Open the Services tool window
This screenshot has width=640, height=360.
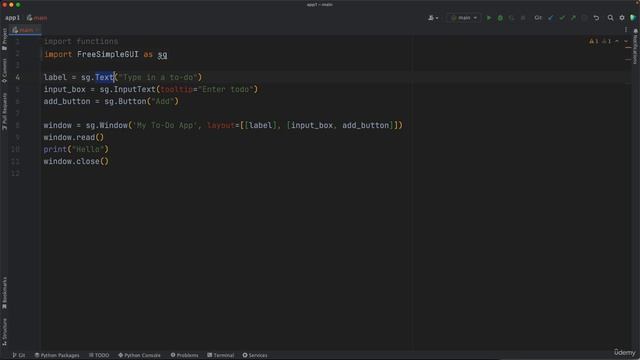[x=255, y=355]
